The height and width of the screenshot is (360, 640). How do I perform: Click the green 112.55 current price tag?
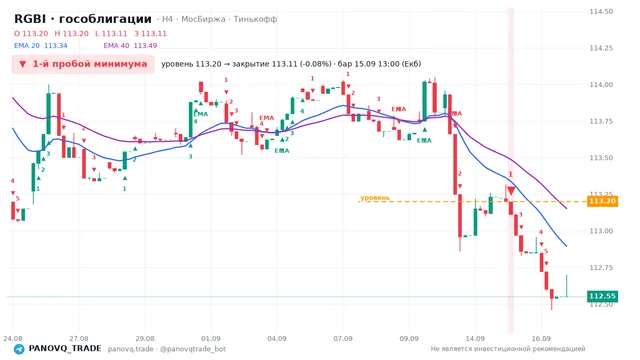(x=602, y=296)
